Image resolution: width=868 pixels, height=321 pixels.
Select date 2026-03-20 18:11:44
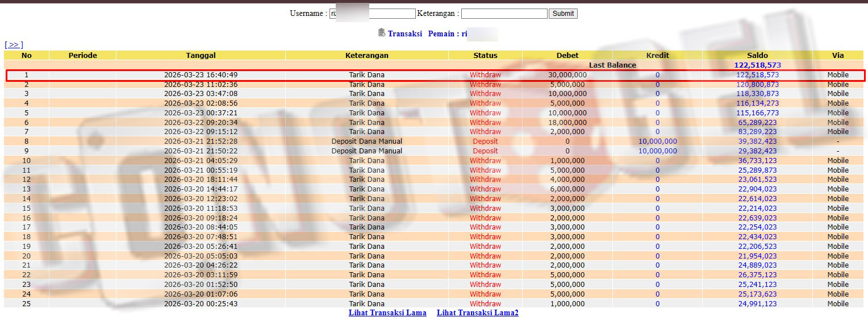point(201,180)
